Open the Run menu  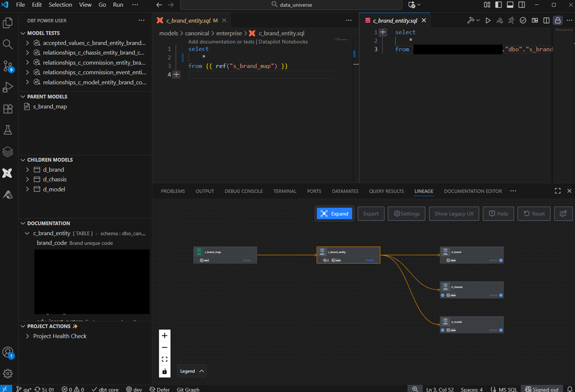[118, 5]
